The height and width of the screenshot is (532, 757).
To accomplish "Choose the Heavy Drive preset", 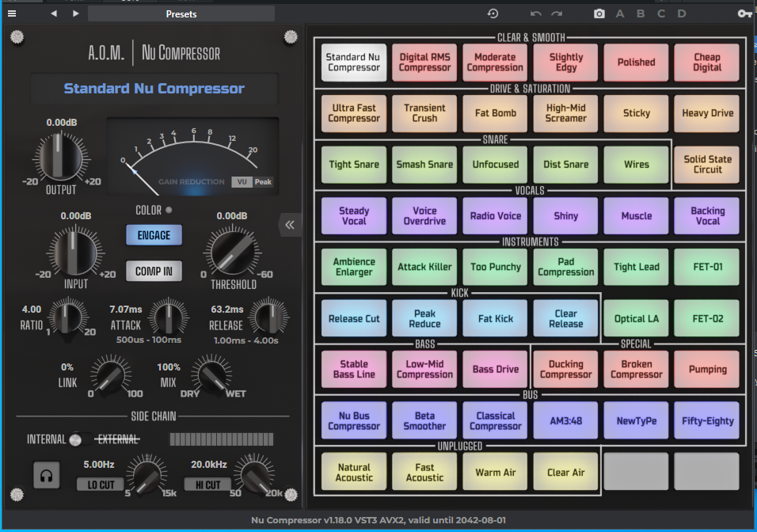I will pyautogui.click(x=707, y=113).
